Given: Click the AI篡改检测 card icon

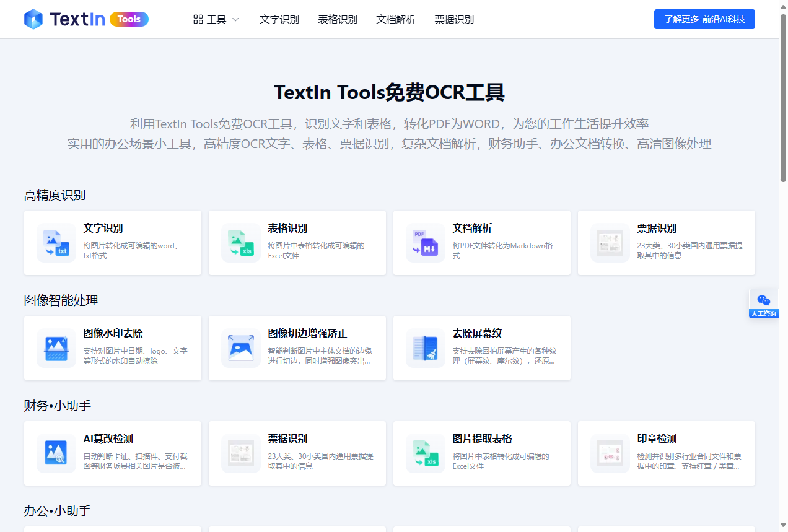Looking at the screenshot, I should coord(56,453).
